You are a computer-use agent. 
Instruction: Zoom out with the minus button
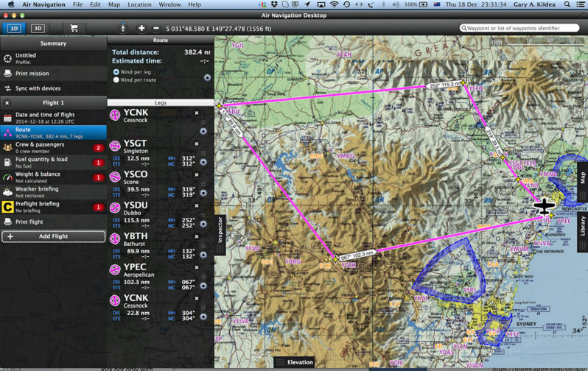[156, 29]
